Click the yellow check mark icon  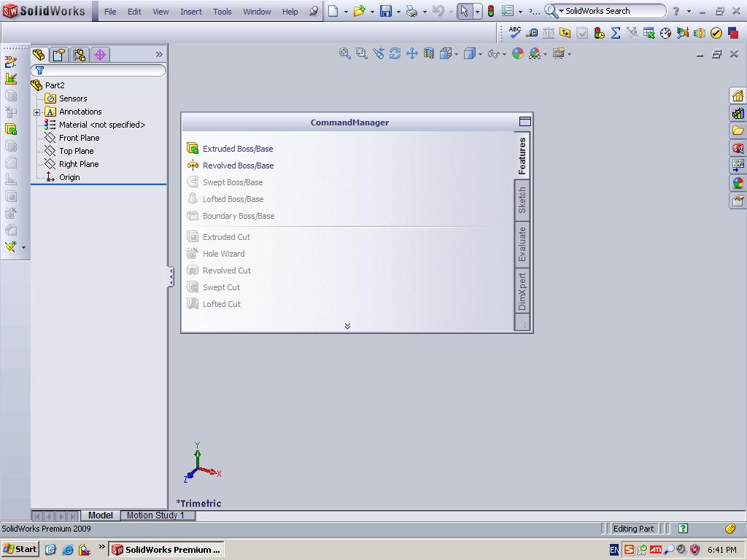tap(716, 32)
